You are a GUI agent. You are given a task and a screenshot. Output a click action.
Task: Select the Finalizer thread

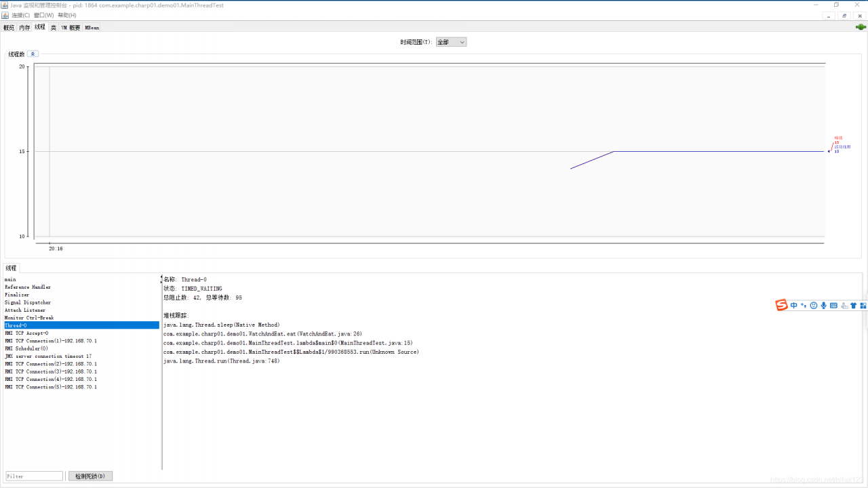tap(81, 295)
